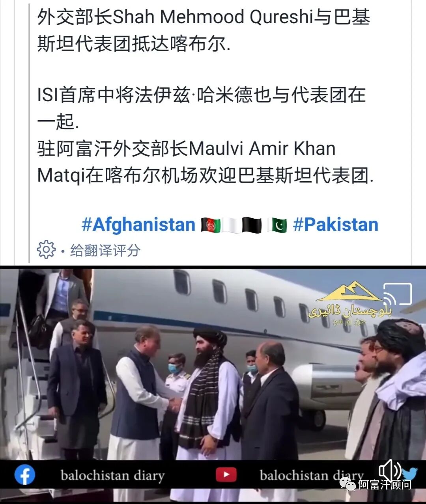Click the Facebook logo in video banner
The height and width of the screenshot is (504, 426).
tap(24, 475)
